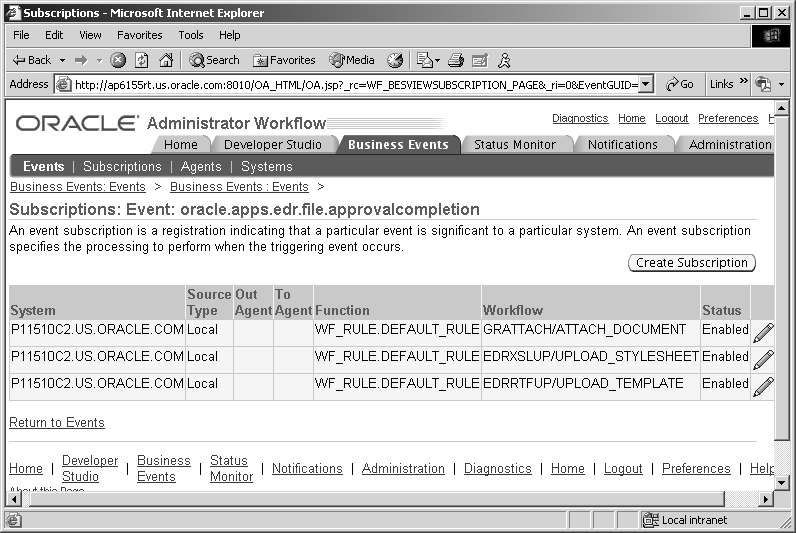Image resolution: width=796 pixels, height=533 pixels.
Task: Click the footer Notifications link
Action: click(x=307, y=469)
